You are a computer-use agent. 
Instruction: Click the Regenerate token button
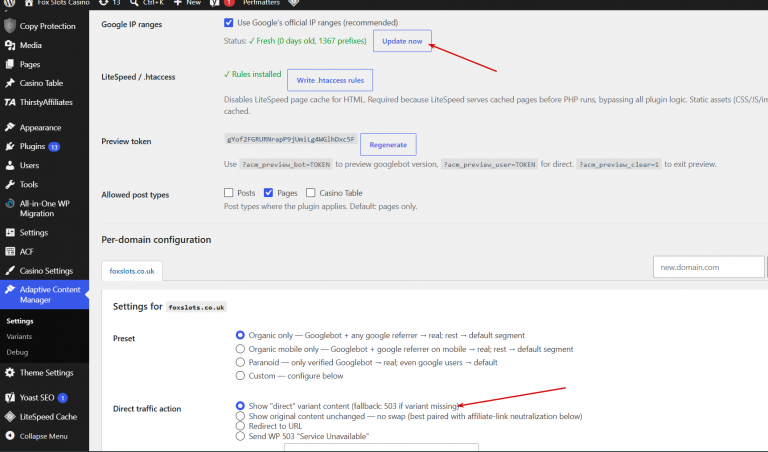coord(388,145)
